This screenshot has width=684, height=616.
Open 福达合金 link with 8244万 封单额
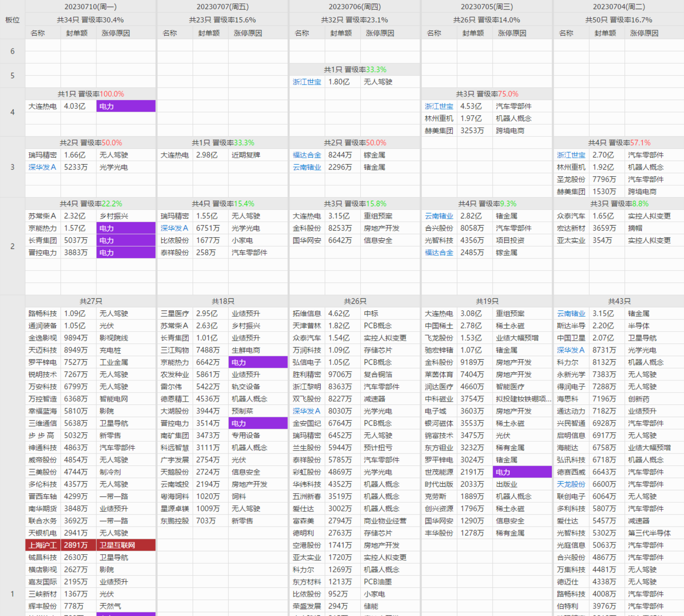[307, 155]
